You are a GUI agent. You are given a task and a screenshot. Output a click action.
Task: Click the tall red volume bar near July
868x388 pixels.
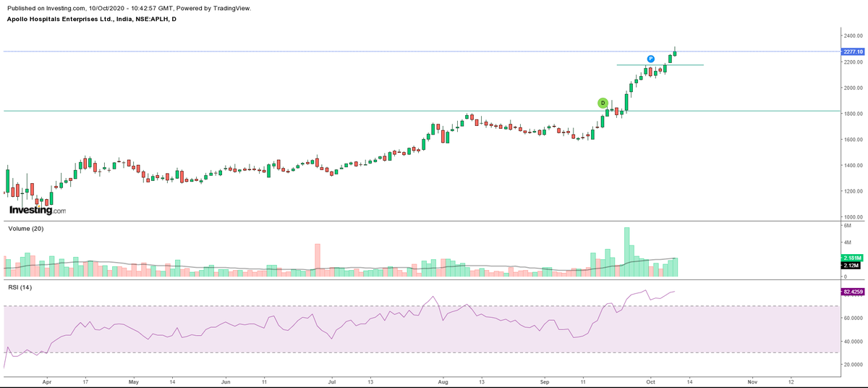317,260
